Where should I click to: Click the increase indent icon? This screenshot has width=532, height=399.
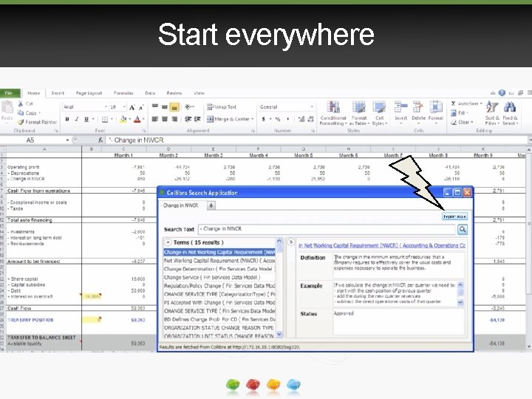tap(197, 119)
